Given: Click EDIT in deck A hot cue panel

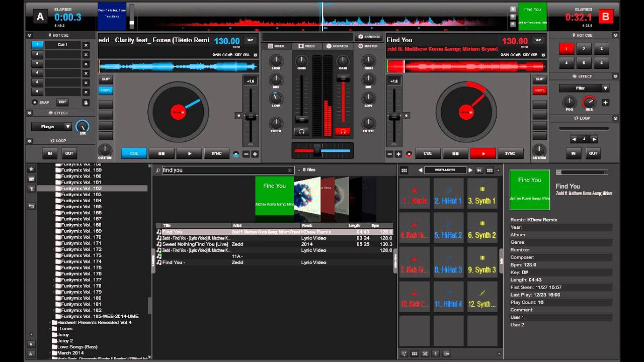Looking at the screenshot, I should pyautogui.click(x=62, y=102).
